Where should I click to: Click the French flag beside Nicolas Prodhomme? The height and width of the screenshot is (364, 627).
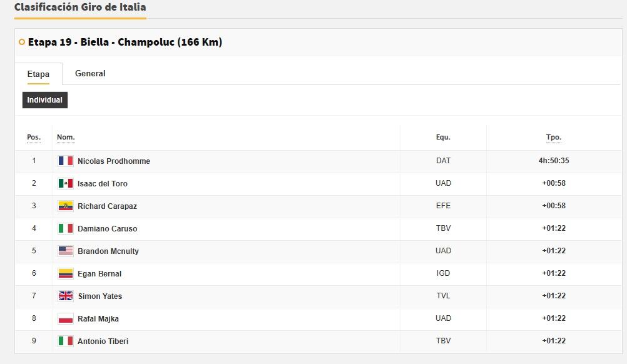(x=66, y=161)
